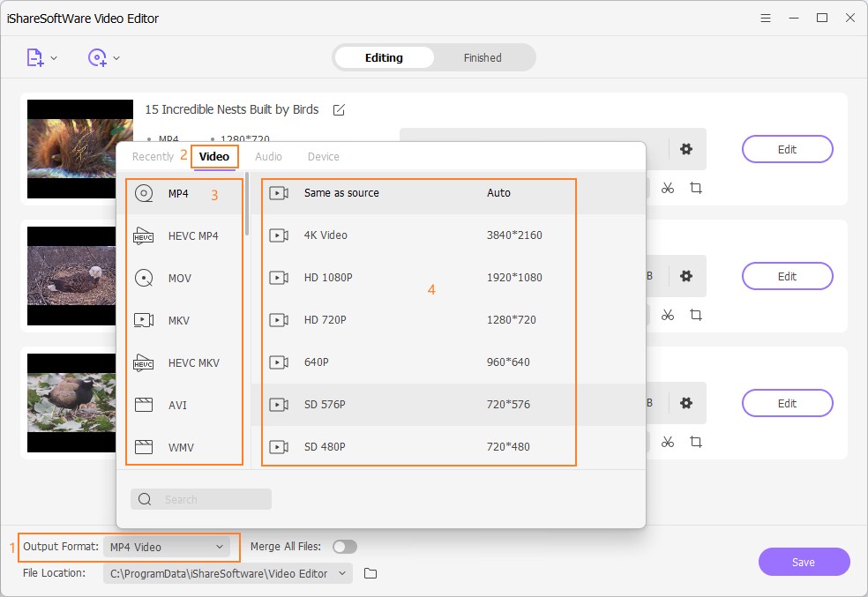This screenshot has height=597, width=868.
Task: Click the rename pencil icon beside video title
Action: tap(339, 110)
